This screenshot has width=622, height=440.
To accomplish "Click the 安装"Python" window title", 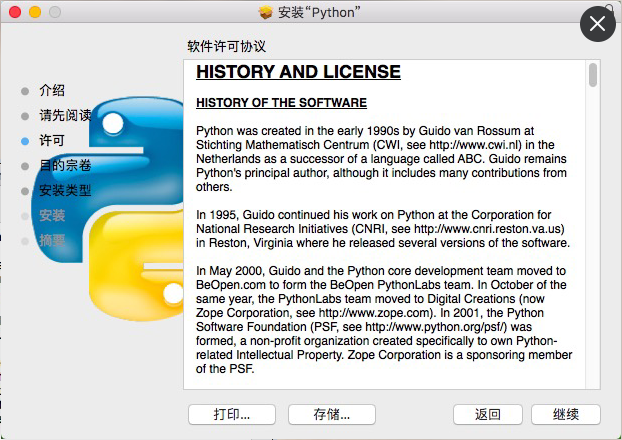I will (319, 12).
